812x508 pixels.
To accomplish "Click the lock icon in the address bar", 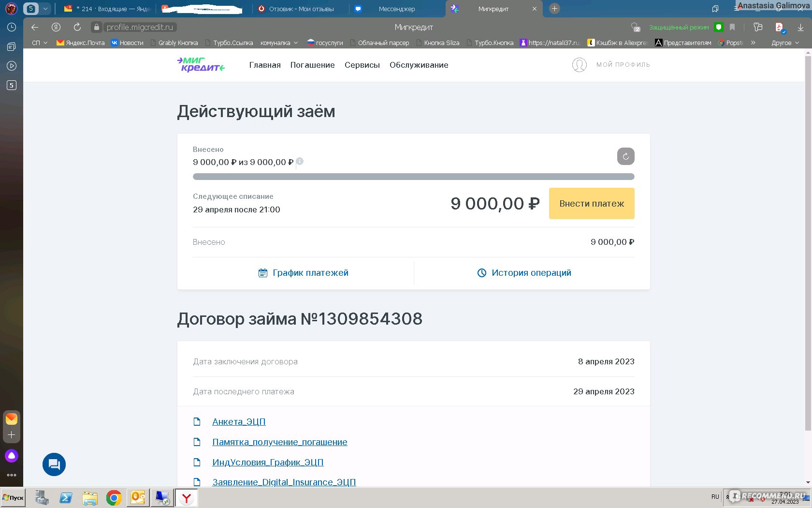I will tap(97, 27).
